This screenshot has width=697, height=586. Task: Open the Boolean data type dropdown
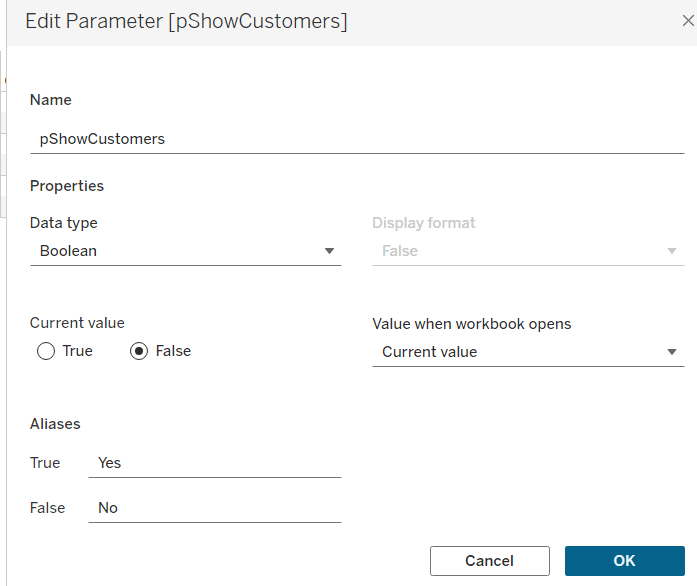(185, 251)
